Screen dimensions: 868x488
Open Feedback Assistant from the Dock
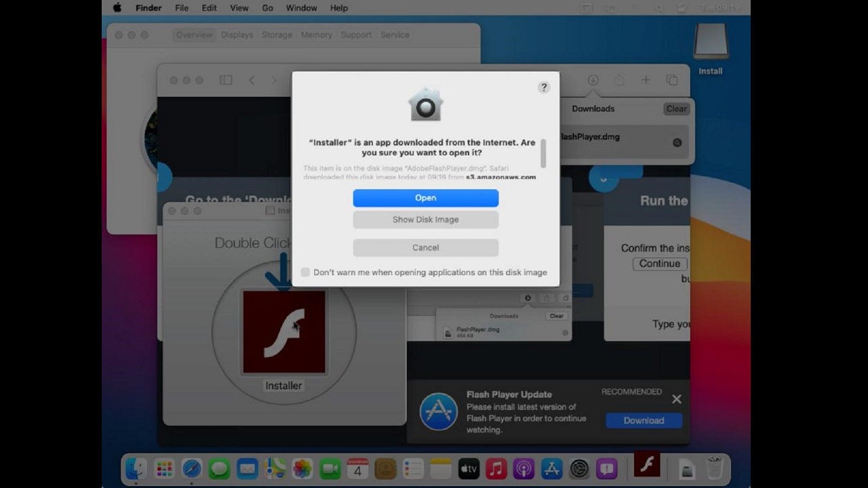(x=607, y=468)
